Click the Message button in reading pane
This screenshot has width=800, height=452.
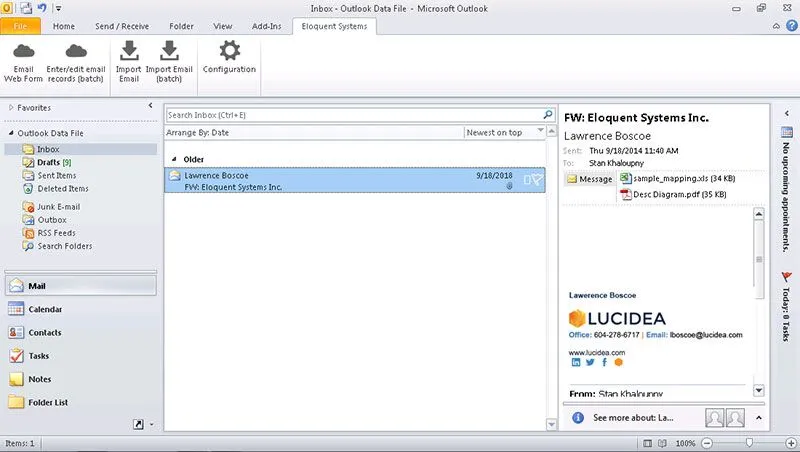(590, 179)
